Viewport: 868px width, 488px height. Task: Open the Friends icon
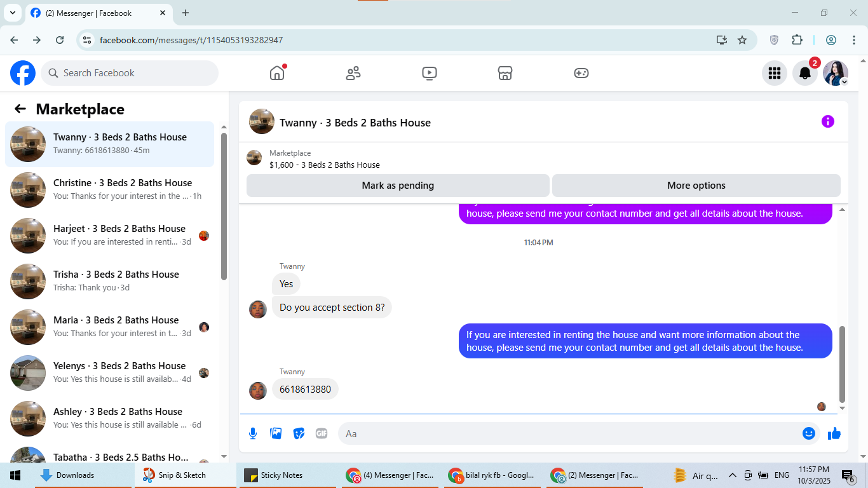pyautogui.click(x=353, y=73)
